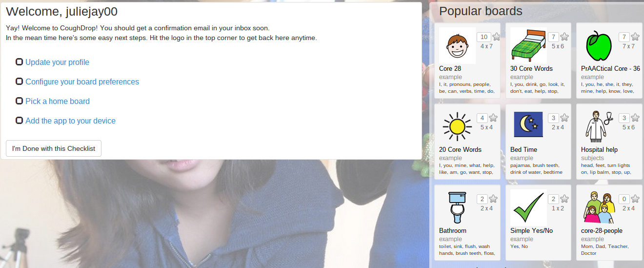
Task: Open the Update your profile link
Action: tap(57, 62)
